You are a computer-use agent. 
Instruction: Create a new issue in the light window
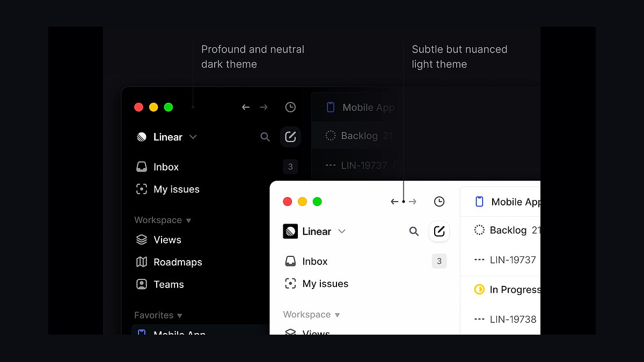coord(439,232)
